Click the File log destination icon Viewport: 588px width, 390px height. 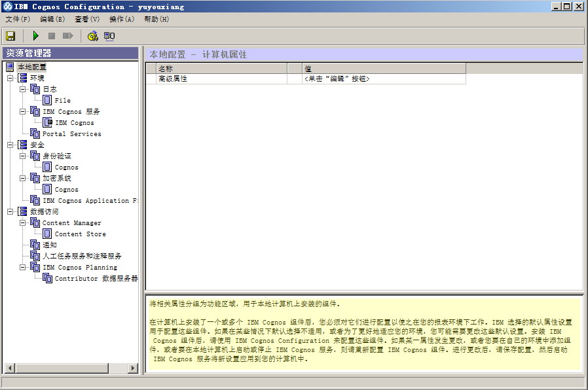(47, 100)
